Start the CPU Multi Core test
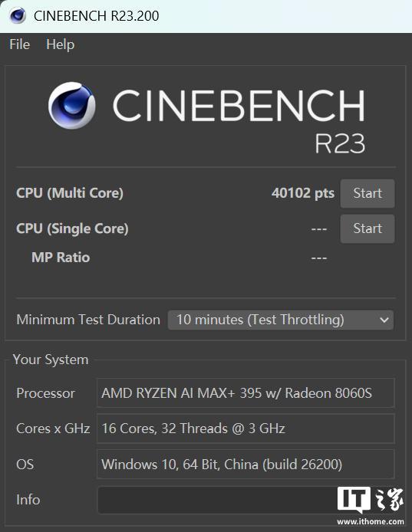This screenshot has width=412, height=532. coord(368,193)
